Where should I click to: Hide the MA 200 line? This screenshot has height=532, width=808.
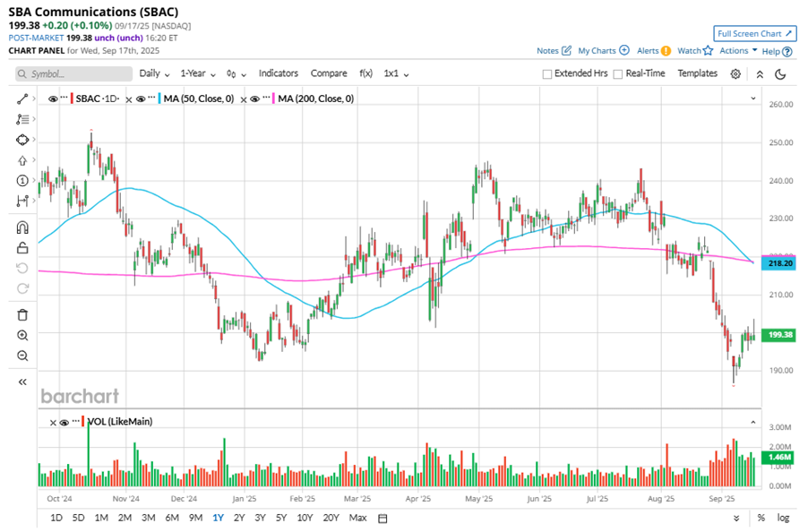254,99
